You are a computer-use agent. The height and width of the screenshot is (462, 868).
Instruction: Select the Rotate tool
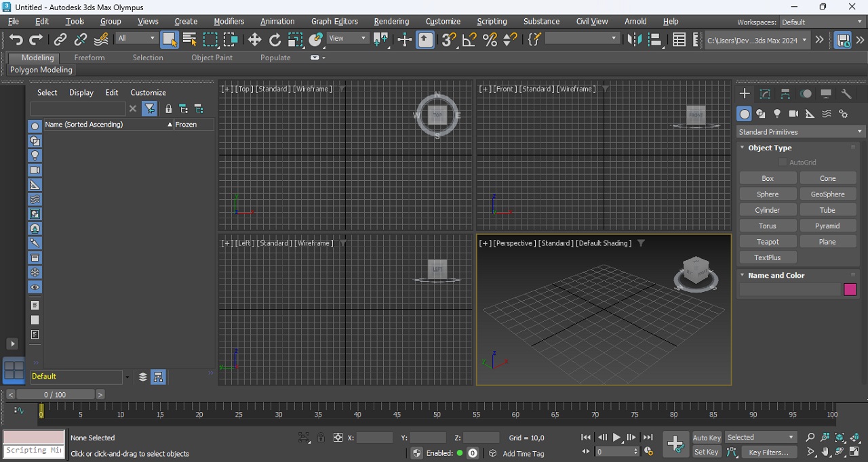[x=275, y=40]
